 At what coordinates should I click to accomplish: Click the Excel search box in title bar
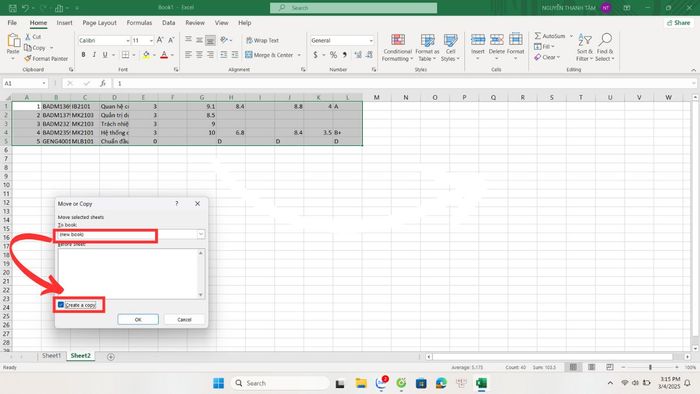[x=354, y=8]
